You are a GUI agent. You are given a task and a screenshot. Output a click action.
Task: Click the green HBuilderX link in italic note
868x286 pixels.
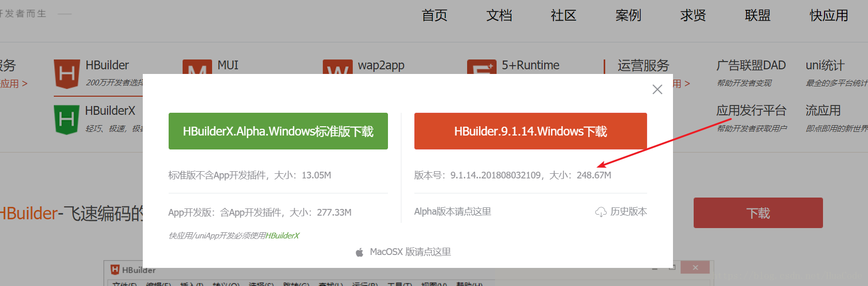pos(282,236)
